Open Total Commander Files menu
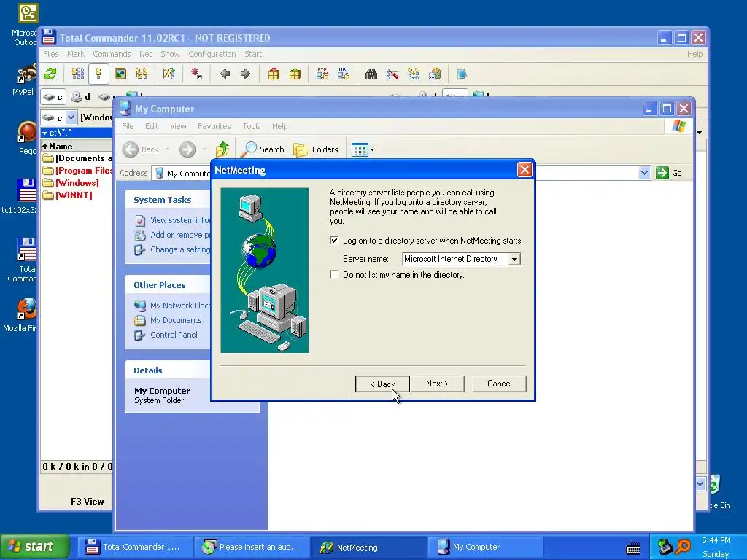The height and width of the screenshot is (560, 747). 50,54
